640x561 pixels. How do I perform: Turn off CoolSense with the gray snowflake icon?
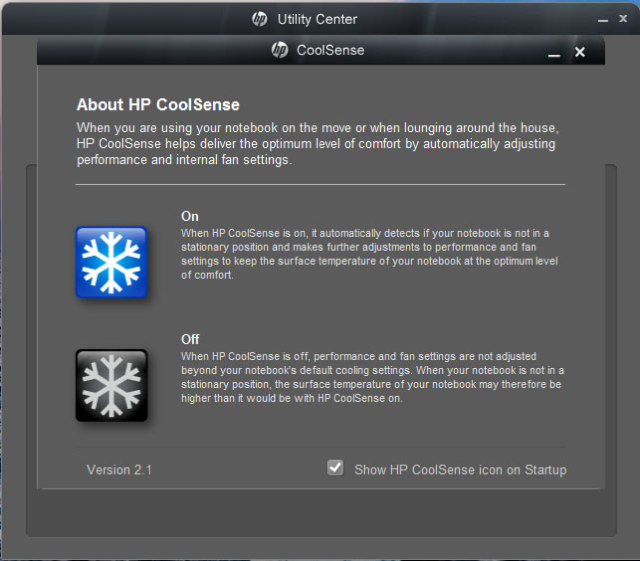tap(111, 385)
